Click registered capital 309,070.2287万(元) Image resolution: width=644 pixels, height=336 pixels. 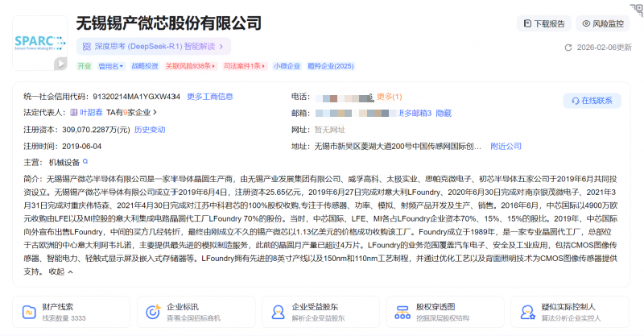[x=96, y=130]
